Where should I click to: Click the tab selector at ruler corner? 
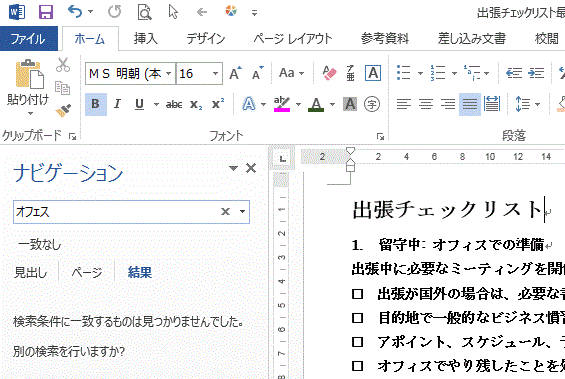[x=283, y=158]
